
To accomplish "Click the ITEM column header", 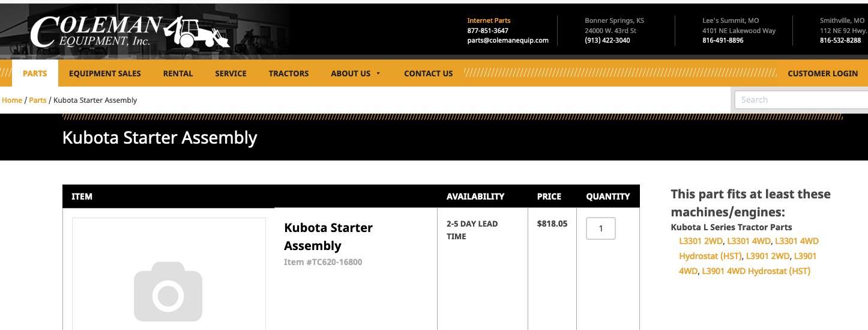I will click(x=82, y=197).
